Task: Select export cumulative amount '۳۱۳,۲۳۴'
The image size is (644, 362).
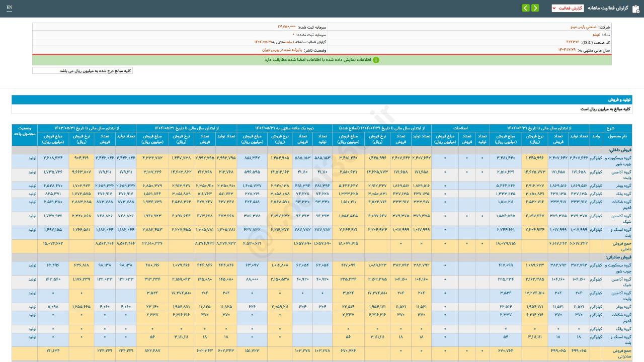Action: 153,279
